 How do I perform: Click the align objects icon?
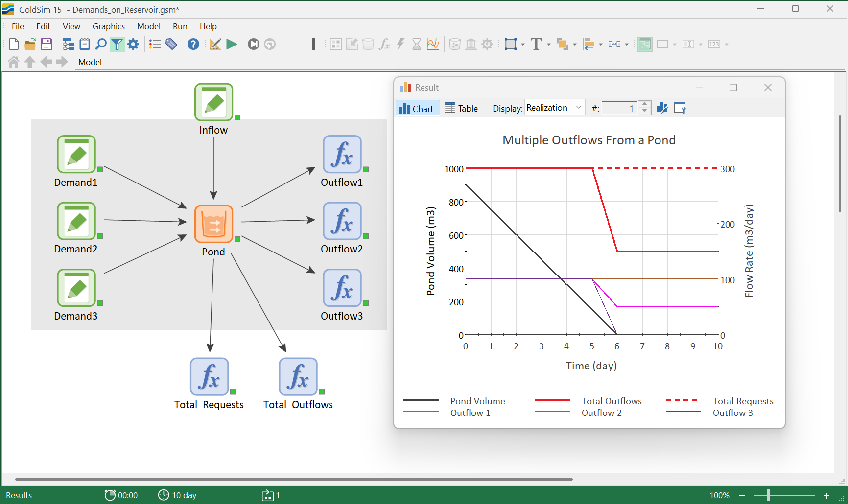coord(589,44)
